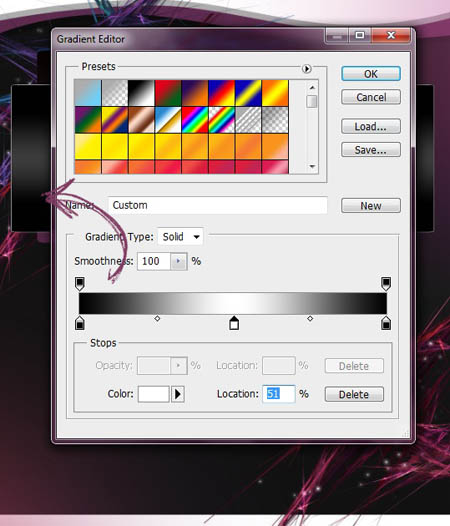Image resolution: width=450 pixels, height=526 pixels.
Task: Click the Cancel button
Action: click(371, 97)
